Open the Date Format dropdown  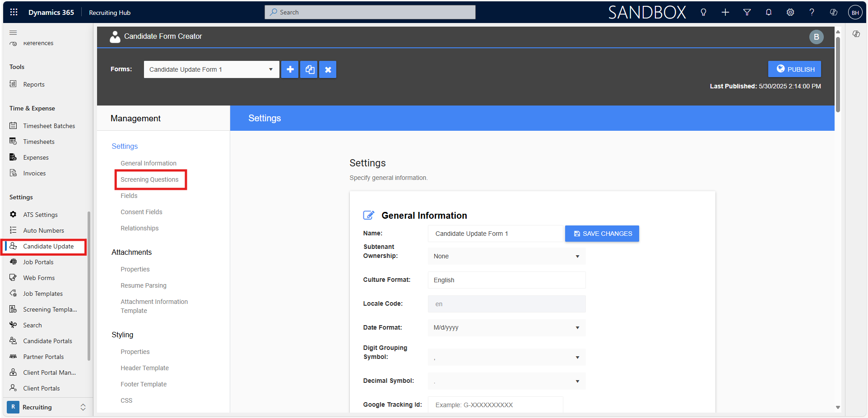(x=506, y=327)
